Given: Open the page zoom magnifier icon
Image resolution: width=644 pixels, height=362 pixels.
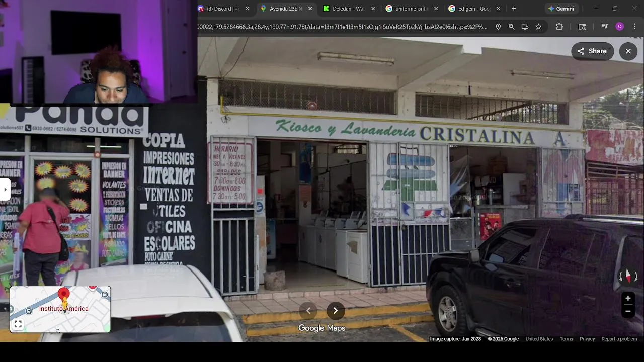Looking at the screenshot, I should tap(511, 27).
